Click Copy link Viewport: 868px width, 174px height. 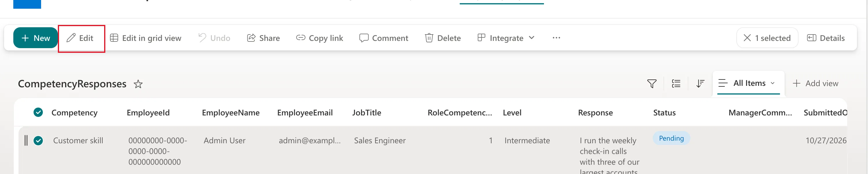coord(320,38)
